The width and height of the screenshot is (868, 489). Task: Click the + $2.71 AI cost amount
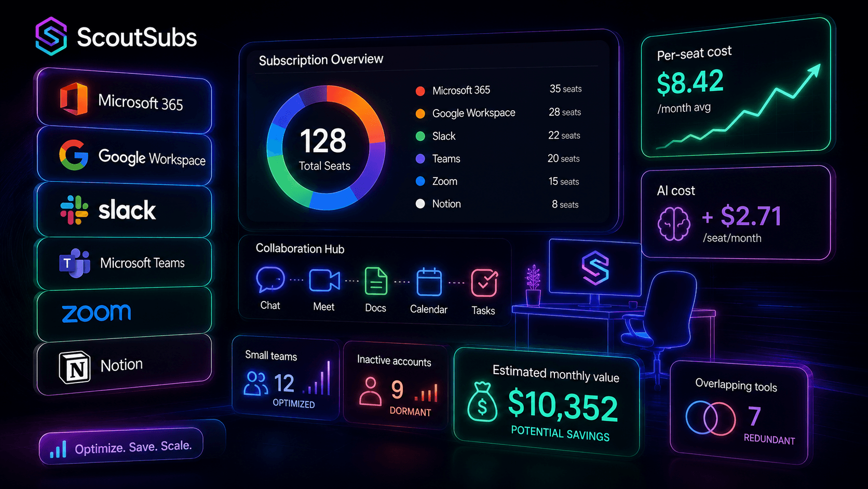pos(741,216)
